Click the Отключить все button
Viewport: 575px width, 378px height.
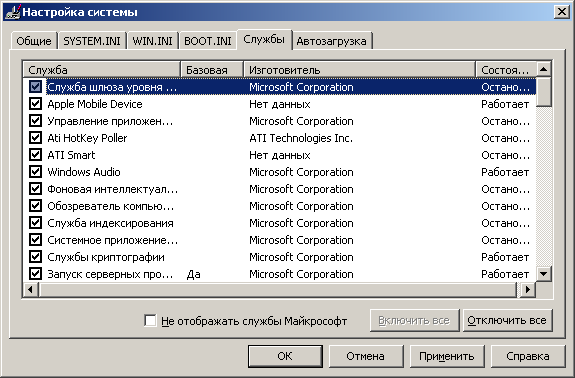507,320
